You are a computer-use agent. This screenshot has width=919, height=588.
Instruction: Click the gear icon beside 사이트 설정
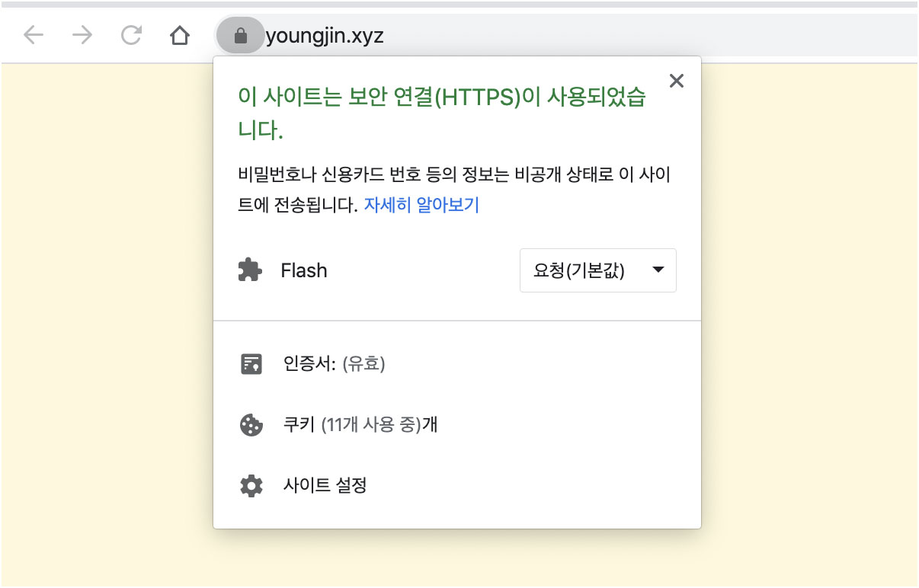pos(251,485)
